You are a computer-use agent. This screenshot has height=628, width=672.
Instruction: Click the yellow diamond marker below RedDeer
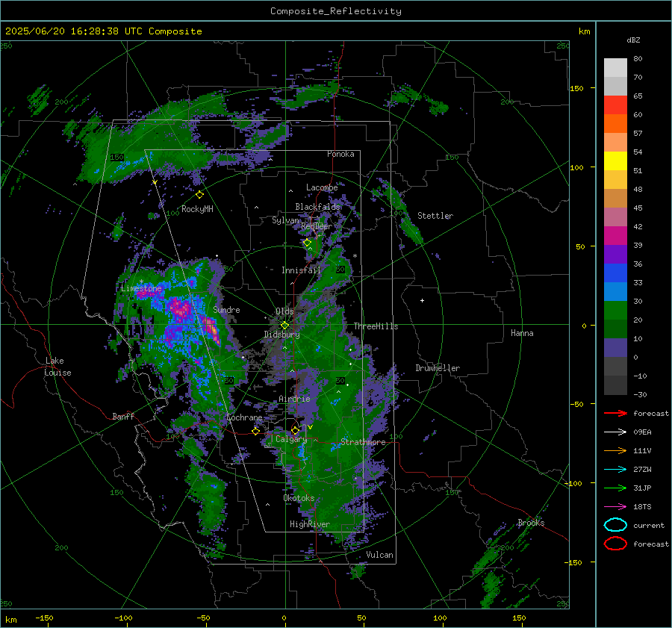tap(307, 243)
